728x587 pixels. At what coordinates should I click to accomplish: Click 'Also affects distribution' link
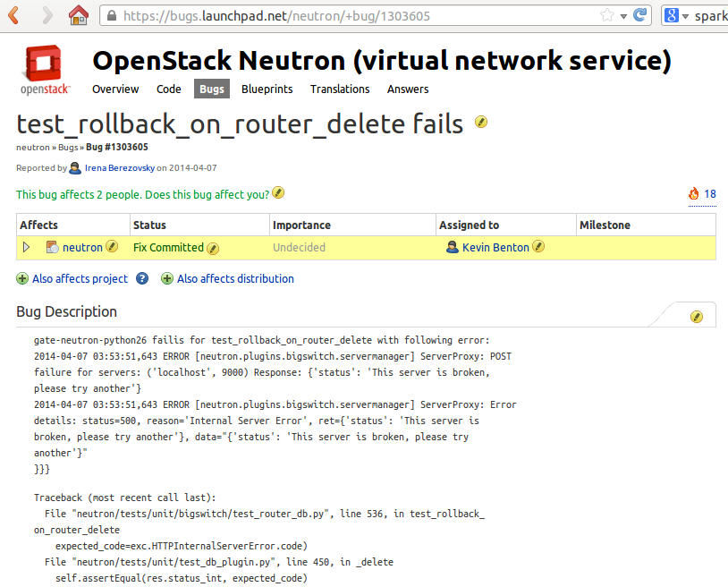[x=235, y=279]
